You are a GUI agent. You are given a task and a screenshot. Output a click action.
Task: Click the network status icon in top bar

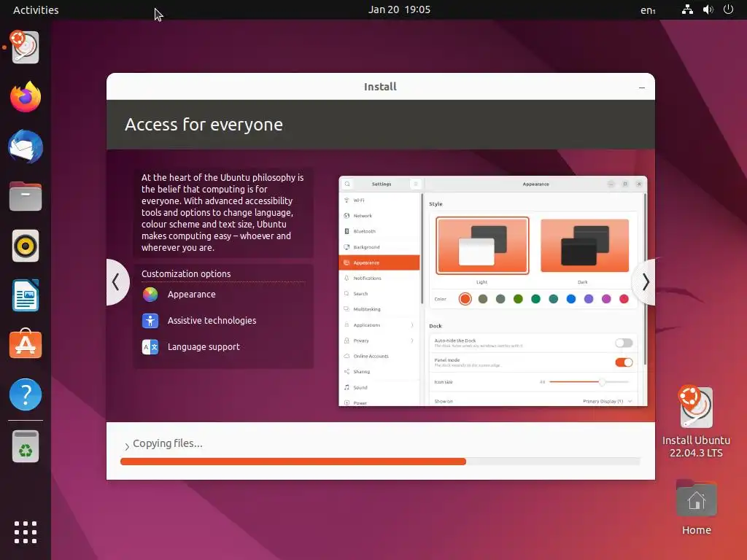click(687, 9)
